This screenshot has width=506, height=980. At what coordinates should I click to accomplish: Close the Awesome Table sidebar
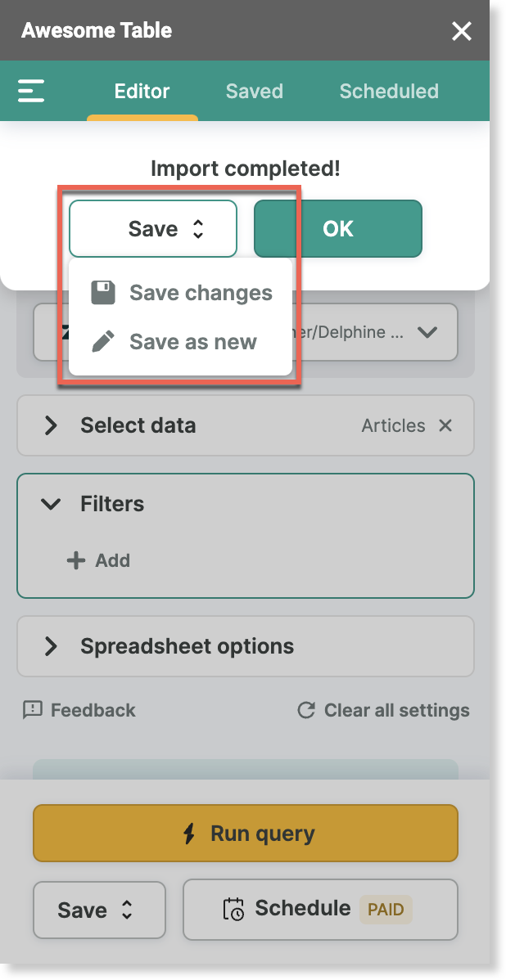pyautogui.click(x=462, y=32)
